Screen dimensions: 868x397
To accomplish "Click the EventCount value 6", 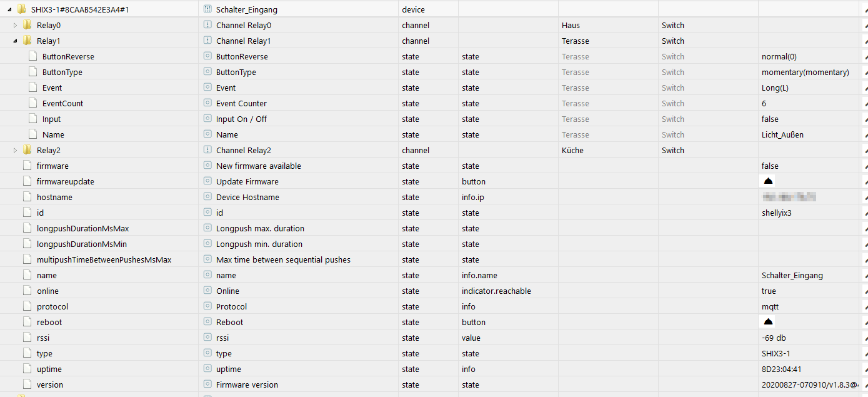I will pyautogui.click(x=764, y=103).
